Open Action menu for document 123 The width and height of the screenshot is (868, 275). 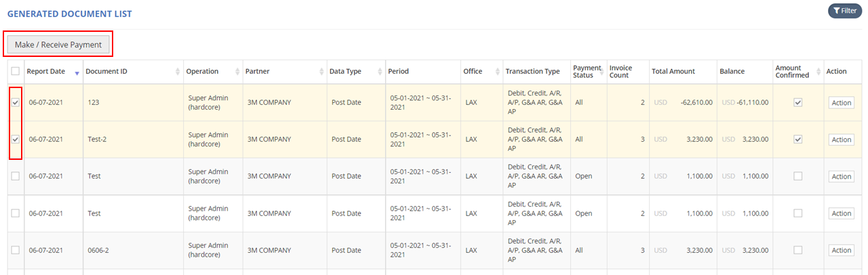841,103
